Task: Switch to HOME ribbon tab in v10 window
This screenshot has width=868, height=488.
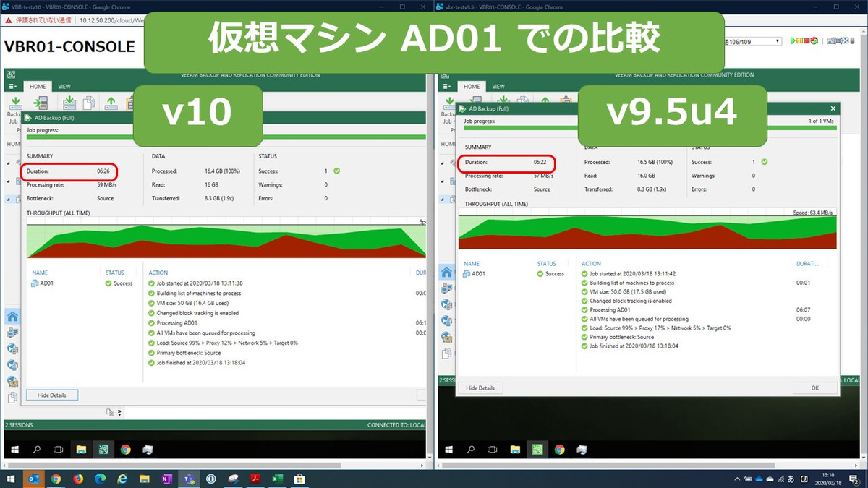Action: pyautogui.click(x=38, y=86)
